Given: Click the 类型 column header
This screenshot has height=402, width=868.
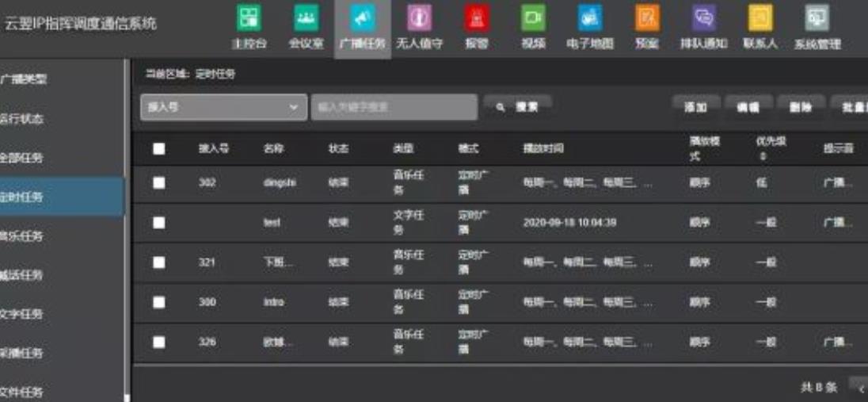Looking at the screenshot, I should [403, 148].
